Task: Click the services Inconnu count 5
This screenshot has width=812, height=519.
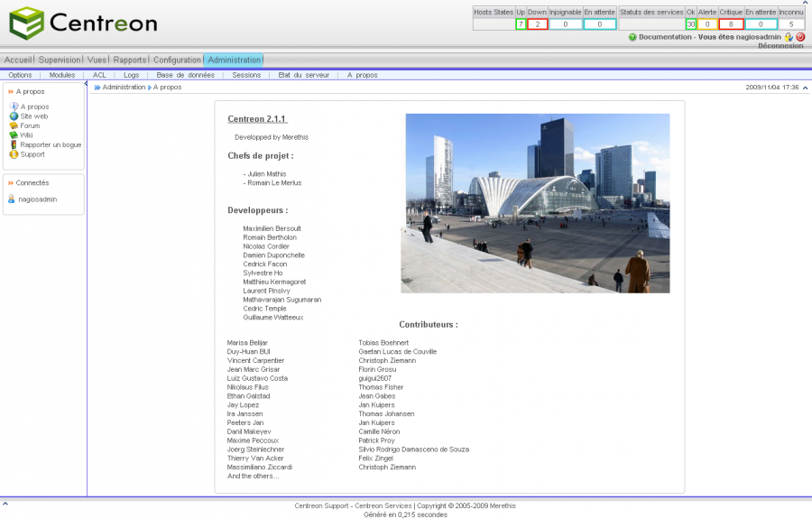Action: (791, 24)
